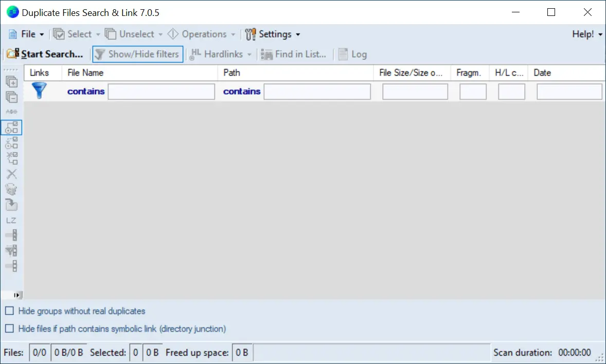
Task: Sort by the Path column header
Action: 295,72
